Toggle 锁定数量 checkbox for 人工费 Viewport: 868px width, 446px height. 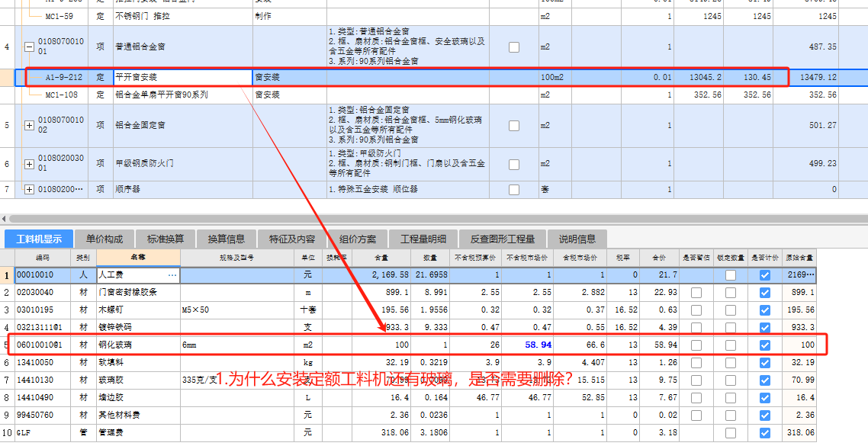[731, 275]
